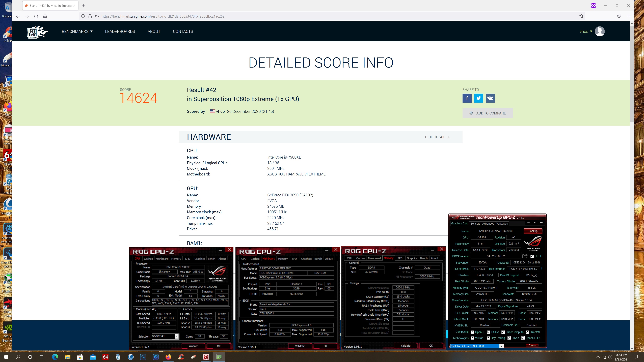Open Microsoft Edge from the taskbar

click(x=55, y=357)
